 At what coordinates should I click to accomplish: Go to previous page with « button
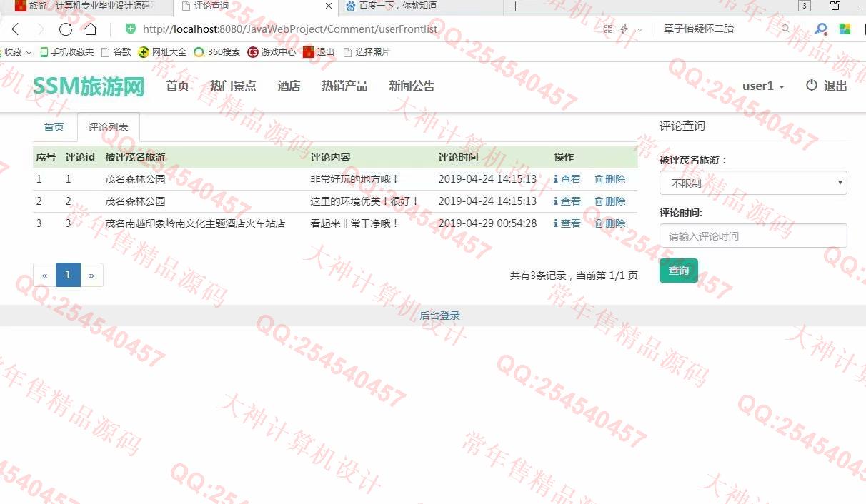(44, 275)
